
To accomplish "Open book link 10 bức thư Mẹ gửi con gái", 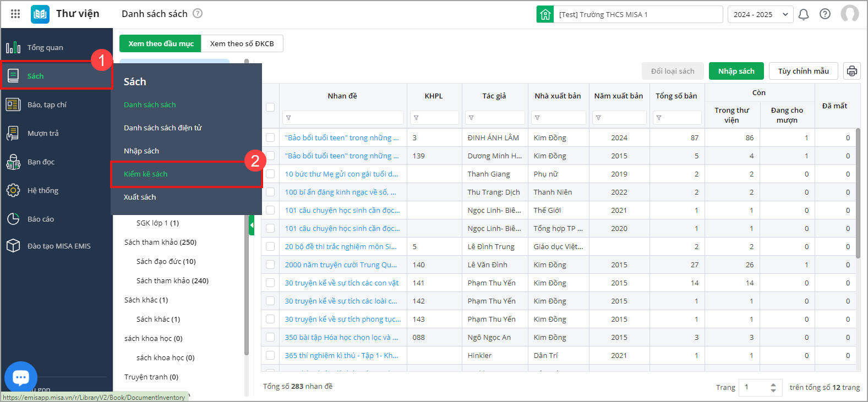I will [x=341, y=174].
